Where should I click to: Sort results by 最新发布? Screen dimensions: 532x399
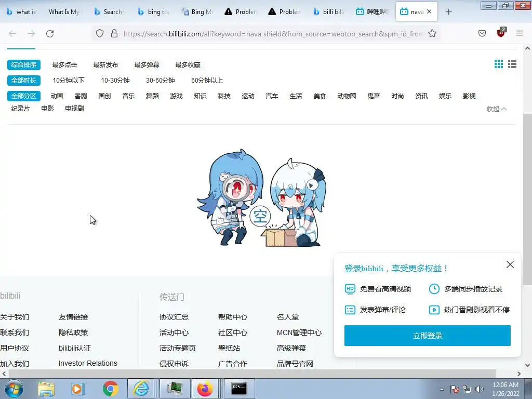pos(105,65)
